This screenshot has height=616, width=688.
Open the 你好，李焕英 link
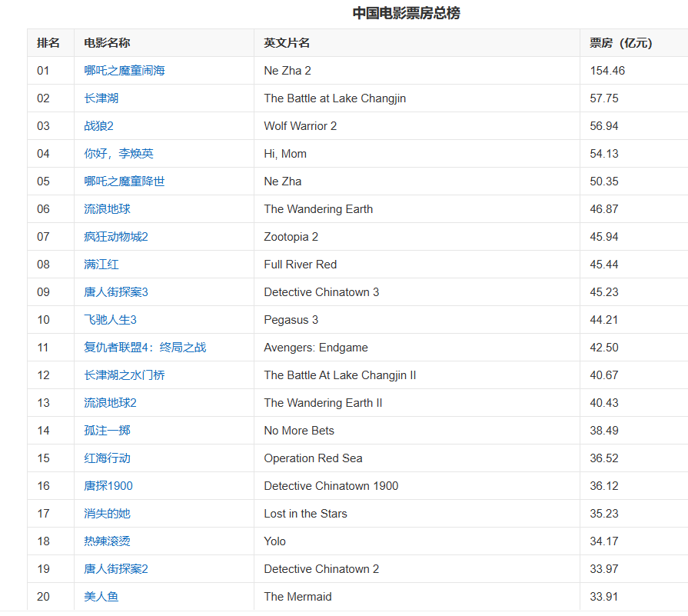pyautogui.click(x=118, y=154)
